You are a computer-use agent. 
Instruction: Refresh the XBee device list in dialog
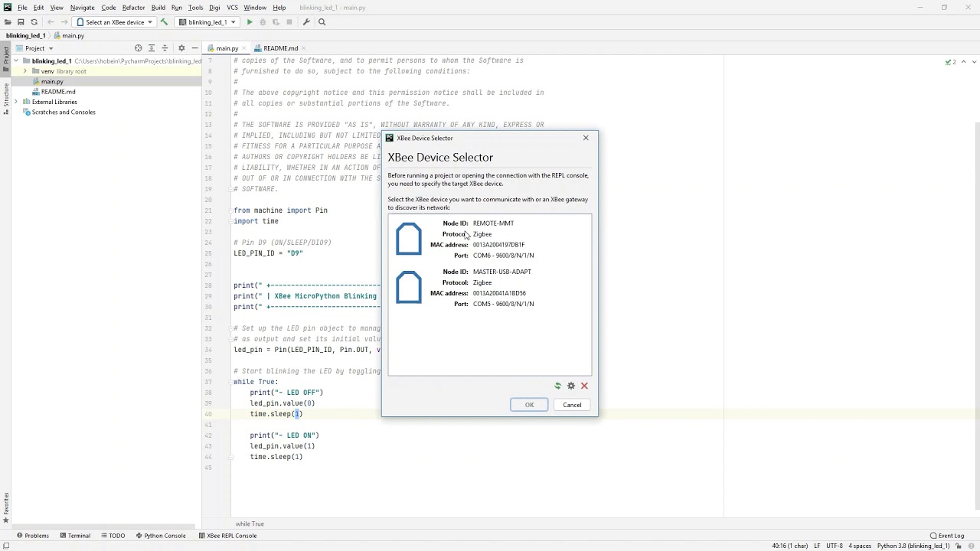click(x=557, y=386)
